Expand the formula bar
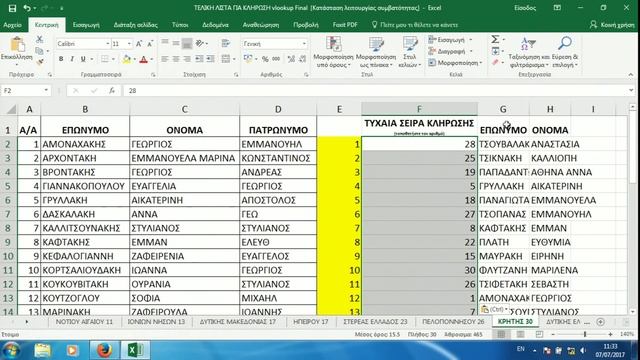 631,91
